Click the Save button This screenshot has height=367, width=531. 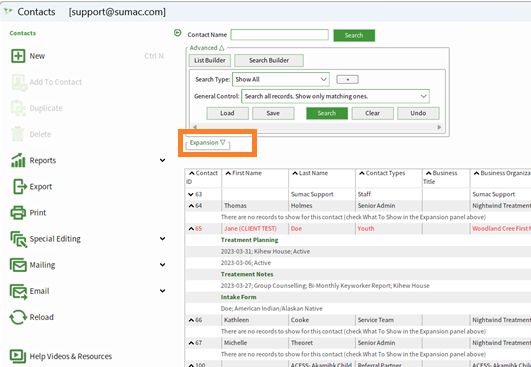click(273, 113)
